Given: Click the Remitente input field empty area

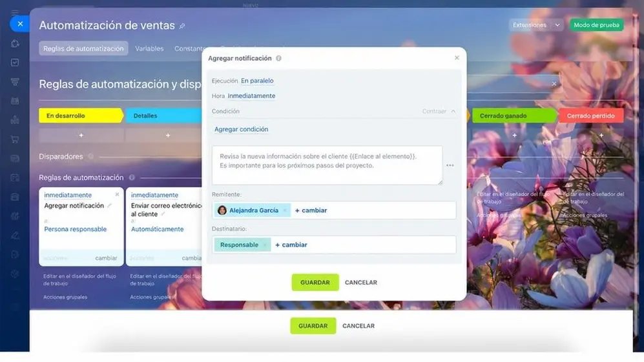Looking at the screenshot, I should (390, 210).
